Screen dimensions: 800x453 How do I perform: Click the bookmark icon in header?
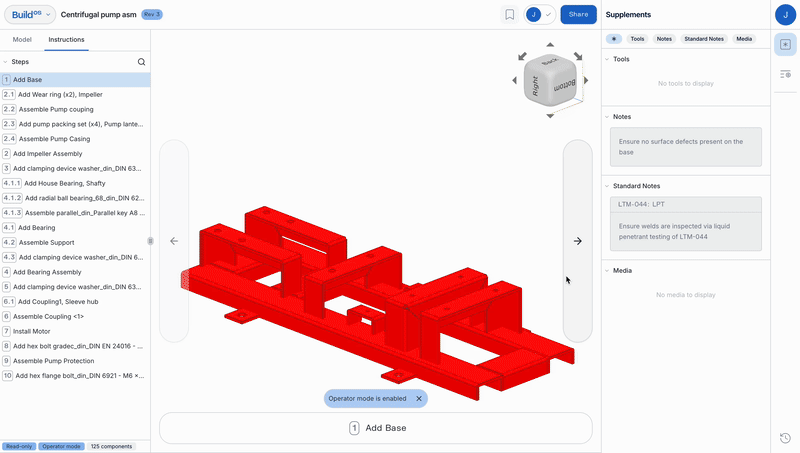[x=509, y=14]
